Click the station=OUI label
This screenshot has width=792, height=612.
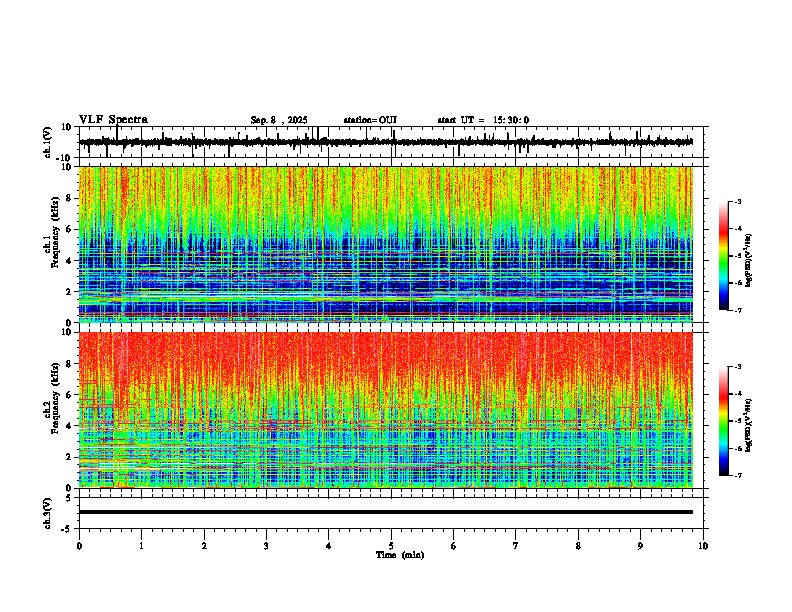tap(370, 120)
